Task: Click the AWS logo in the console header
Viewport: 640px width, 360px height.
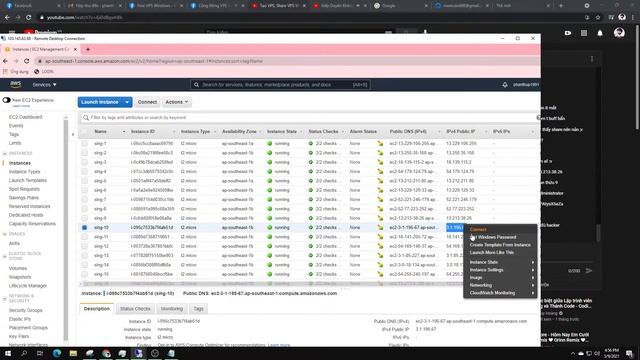Action: pos(16,84)
